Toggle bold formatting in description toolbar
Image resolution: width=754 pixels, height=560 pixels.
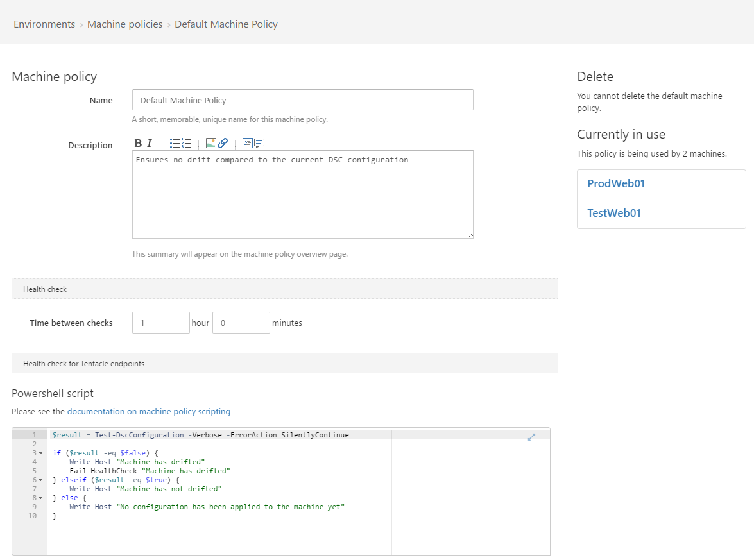tap(138, 143)
